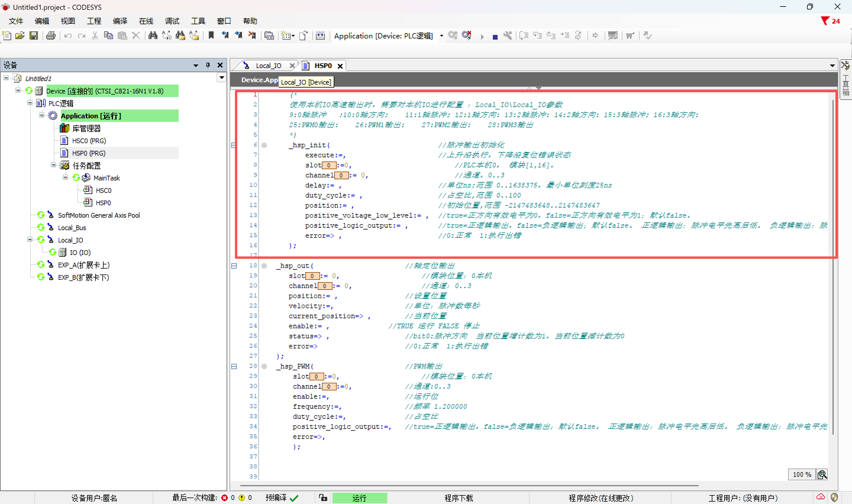
Task: Close the HSP0 tab
Action: (x=340, y=66)
